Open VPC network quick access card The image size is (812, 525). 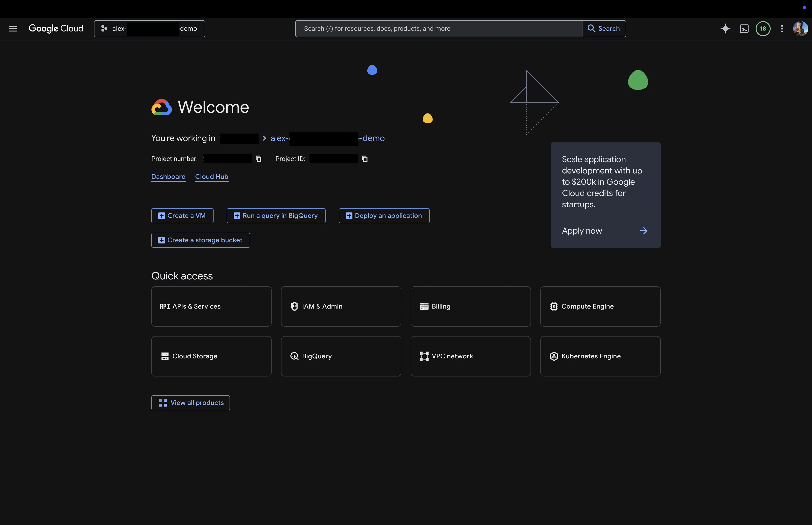tap(471, 356)
